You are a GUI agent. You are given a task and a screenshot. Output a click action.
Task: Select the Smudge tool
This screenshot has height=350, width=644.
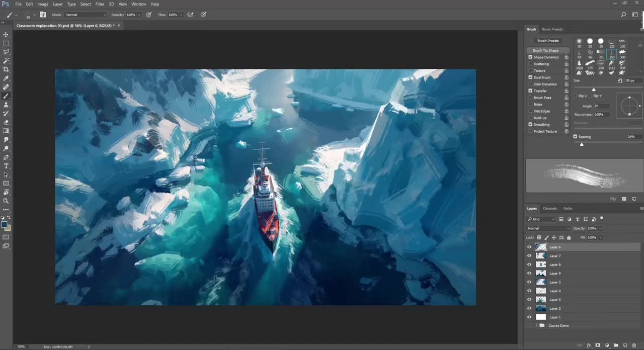6,139
